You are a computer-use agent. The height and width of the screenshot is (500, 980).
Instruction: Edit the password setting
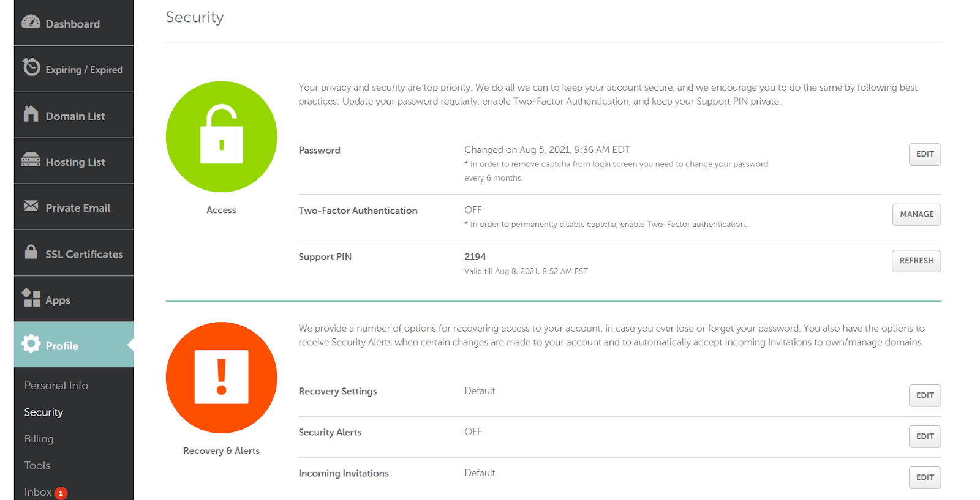coord(924,154)
